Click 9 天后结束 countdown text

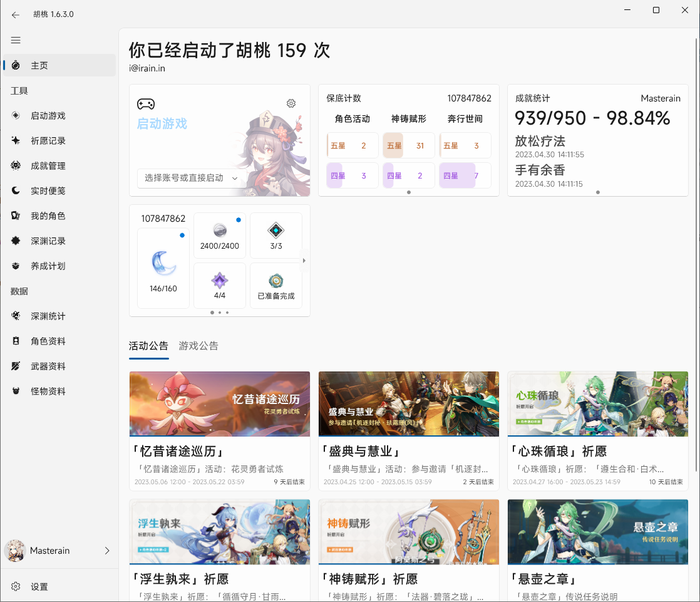coord(289,482)
